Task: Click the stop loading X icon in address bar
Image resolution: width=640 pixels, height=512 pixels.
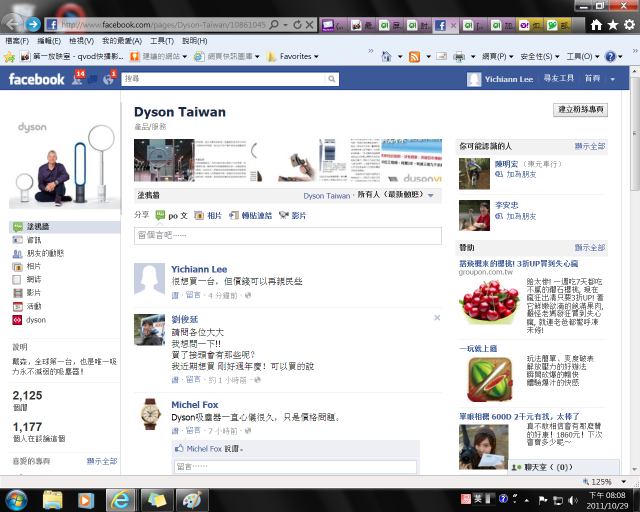Action: pos(310,25)
